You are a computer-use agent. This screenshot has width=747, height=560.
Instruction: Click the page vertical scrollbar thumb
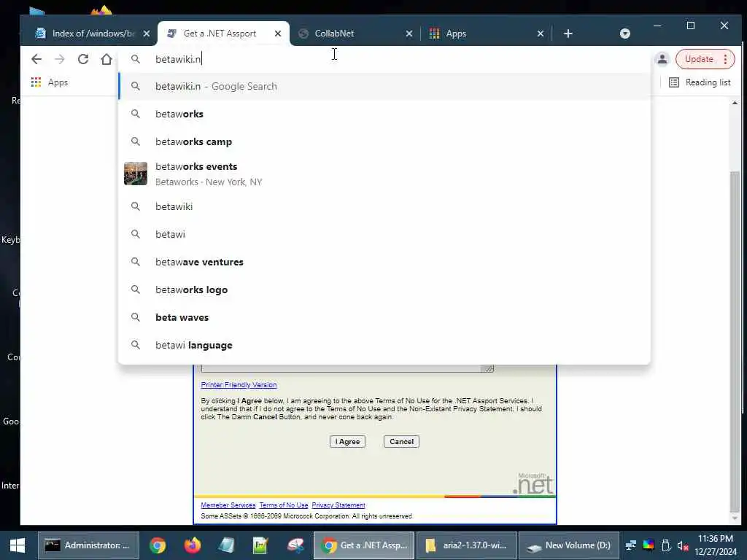click(x=735, y=341)
